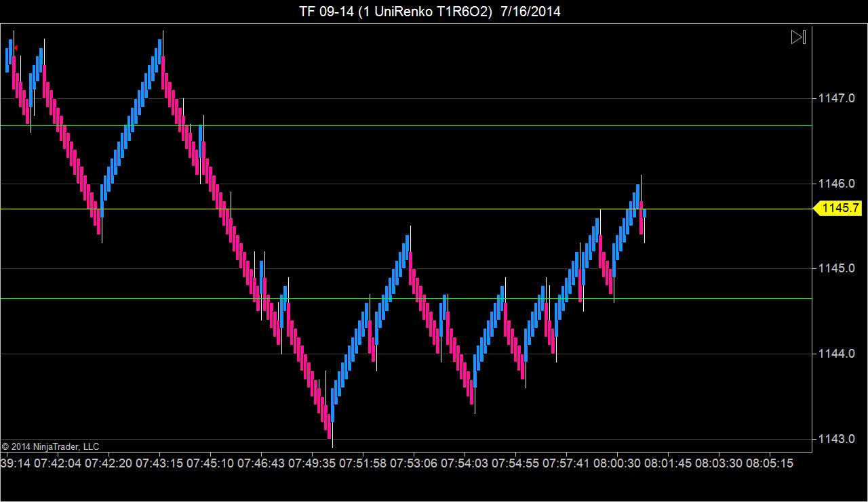The width and height of the screenshot is (868, 502).
Task: Click the 08:05:15 time axis label
Action: [x=770, y=463]
